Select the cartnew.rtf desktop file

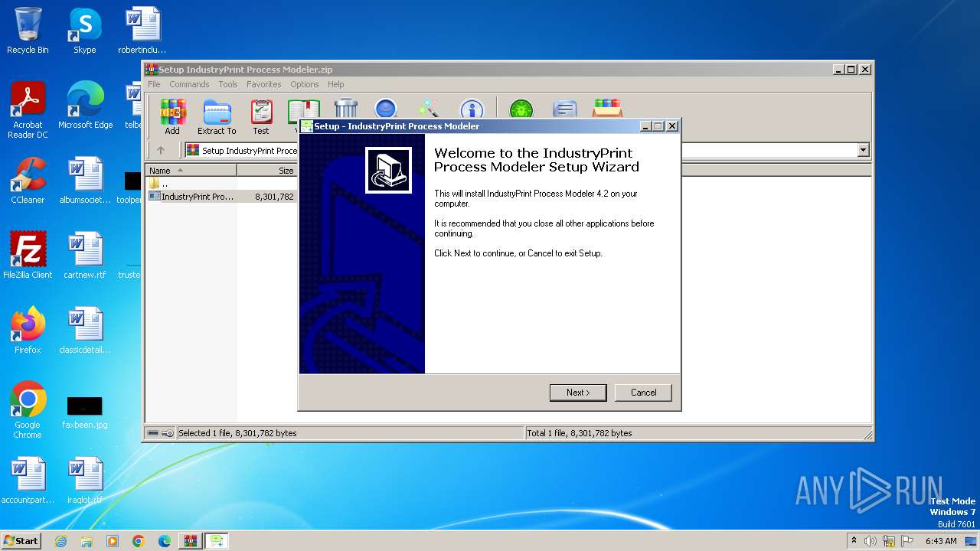tap(85, 256)
